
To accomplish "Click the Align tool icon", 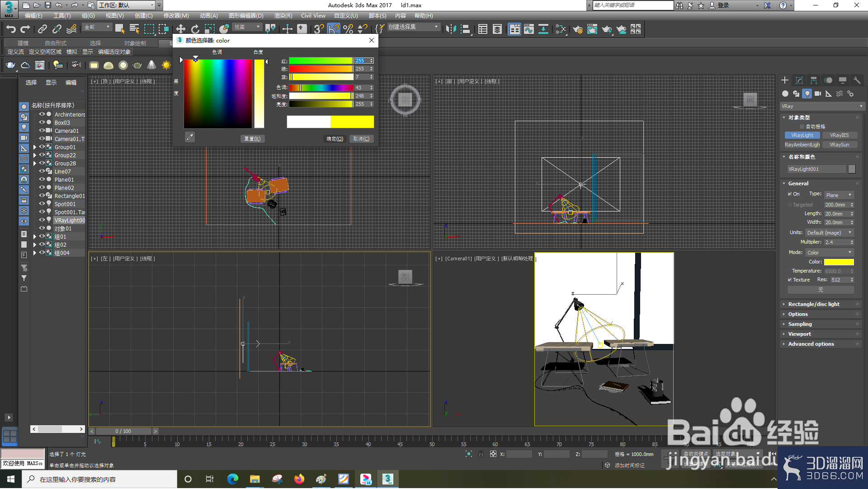I will [x=465, y=29].
